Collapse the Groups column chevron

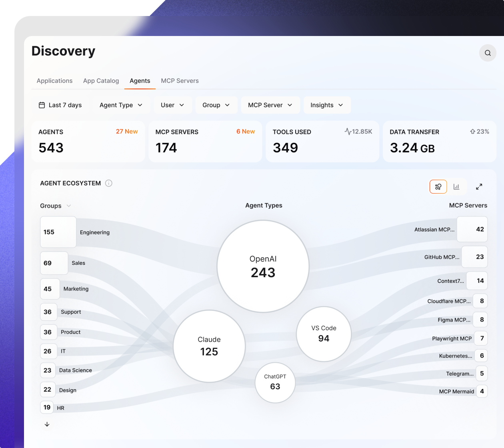(x=68, y=206)
